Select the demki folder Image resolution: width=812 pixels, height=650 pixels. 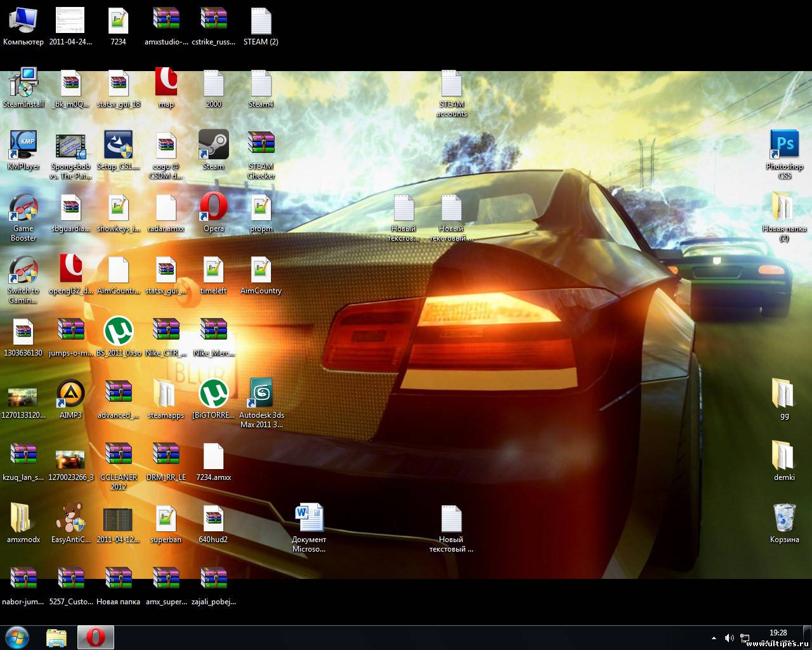pyautogui.click(x=784, y=456)
